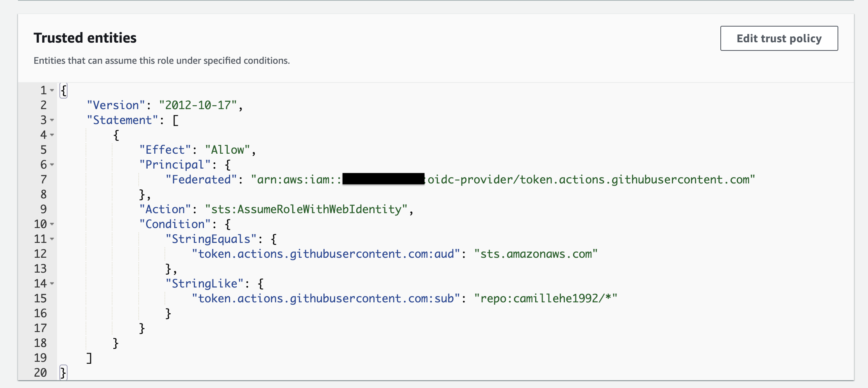This screenshot has width=868, height=388.
Task: Collapse the Statement array fold arrow
Action: tap(52, 120)
